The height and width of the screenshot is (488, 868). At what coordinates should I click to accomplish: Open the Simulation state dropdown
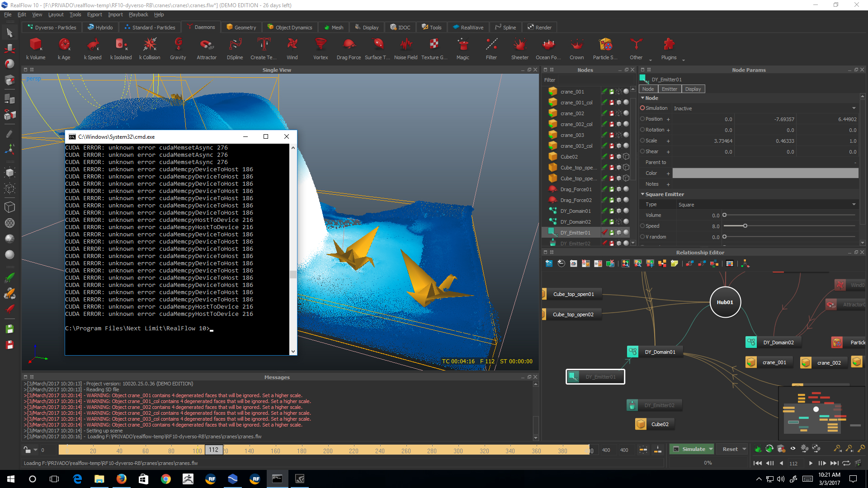click(x=765, y=108)
